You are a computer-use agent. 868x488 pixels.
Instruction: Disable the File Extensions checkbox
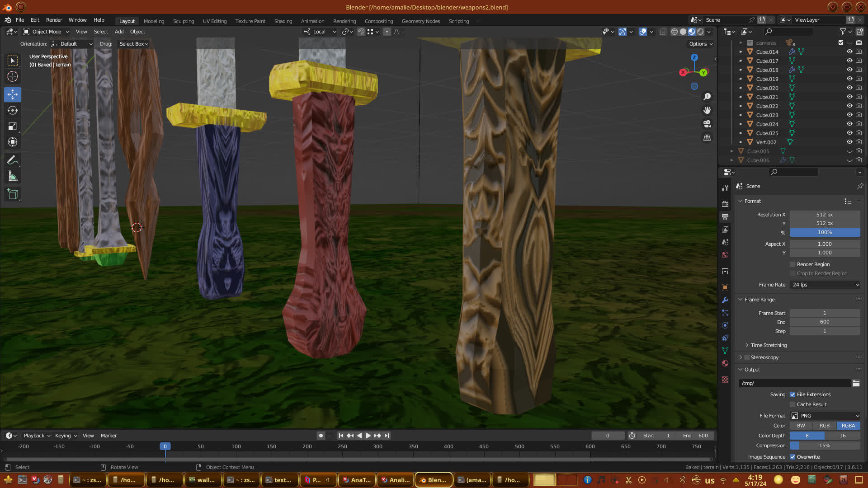(x=793, y=394)
